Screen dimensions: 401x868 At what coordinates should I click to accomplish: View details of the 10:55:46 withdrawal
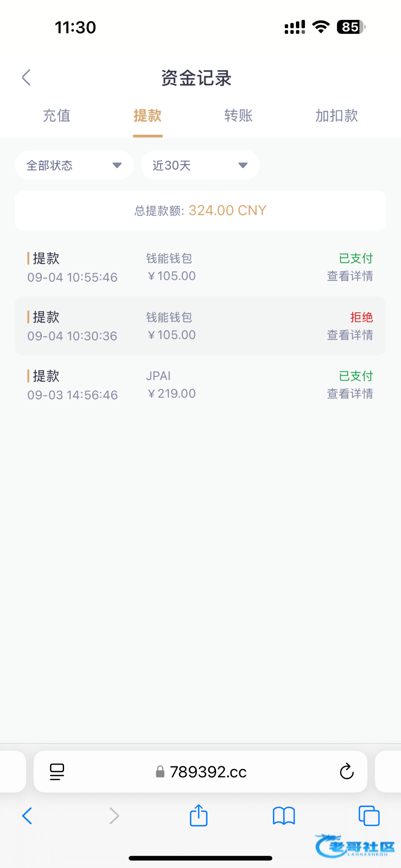350,276
